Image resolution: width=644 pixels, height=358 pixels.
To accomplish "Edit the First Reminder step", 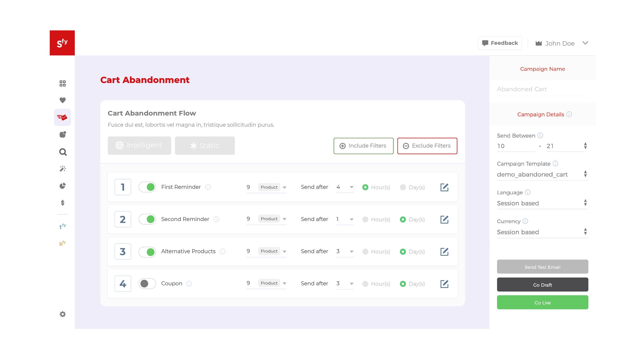I will tap(444, 187).
